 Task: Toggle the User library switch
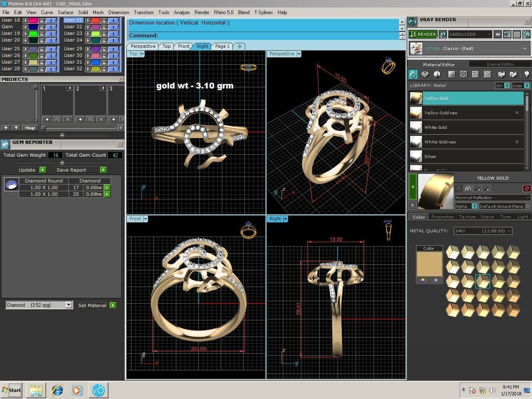527,86
